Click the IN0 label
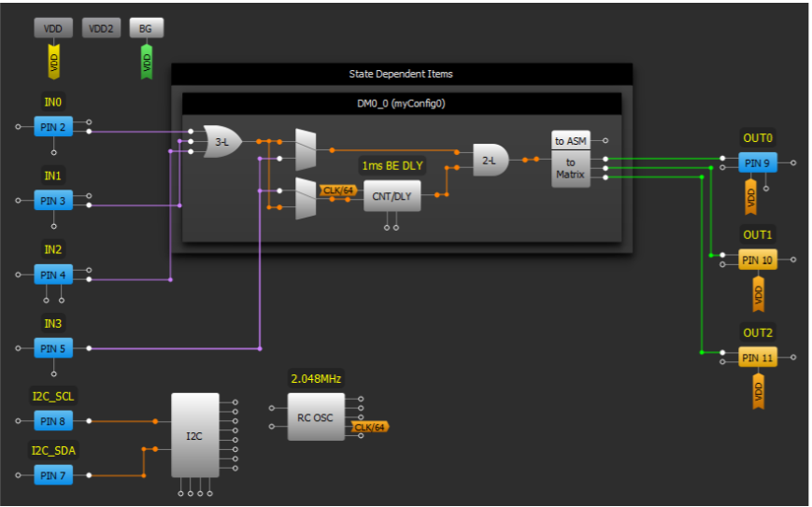The height and width of the screenshot is (507, 812). pos(53,102)
